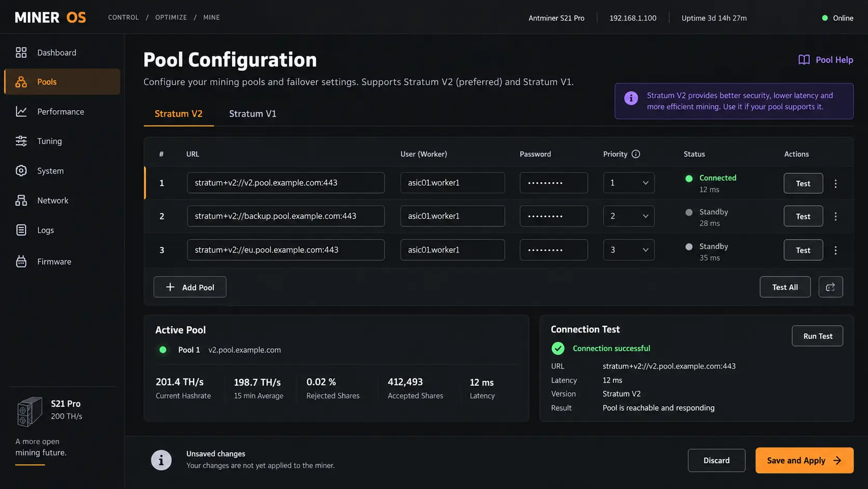
Task: Click the S21 Pro miner thumbnail
Action: click(30, 412)
